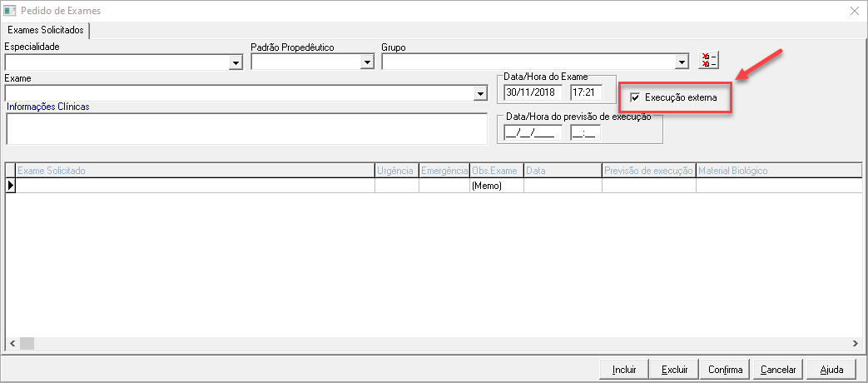Click the Emergência column header
868x383 pixels.
point(444,171)
